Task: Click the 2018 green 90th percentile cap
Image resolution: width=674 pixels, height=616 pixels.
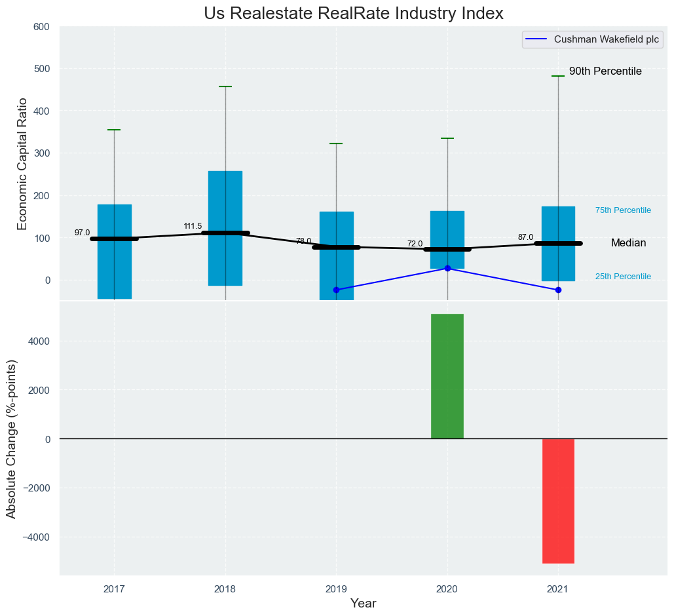Action: 225,87
